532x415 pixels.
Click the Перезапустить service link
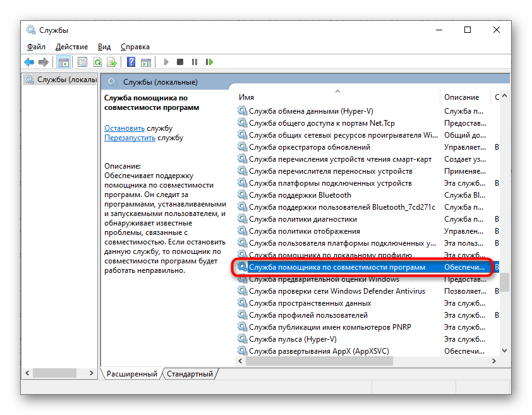130,137
